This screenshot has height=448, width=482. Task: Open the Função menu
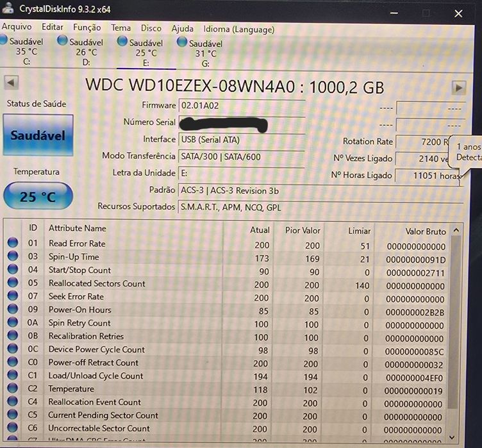click(87, 28)
